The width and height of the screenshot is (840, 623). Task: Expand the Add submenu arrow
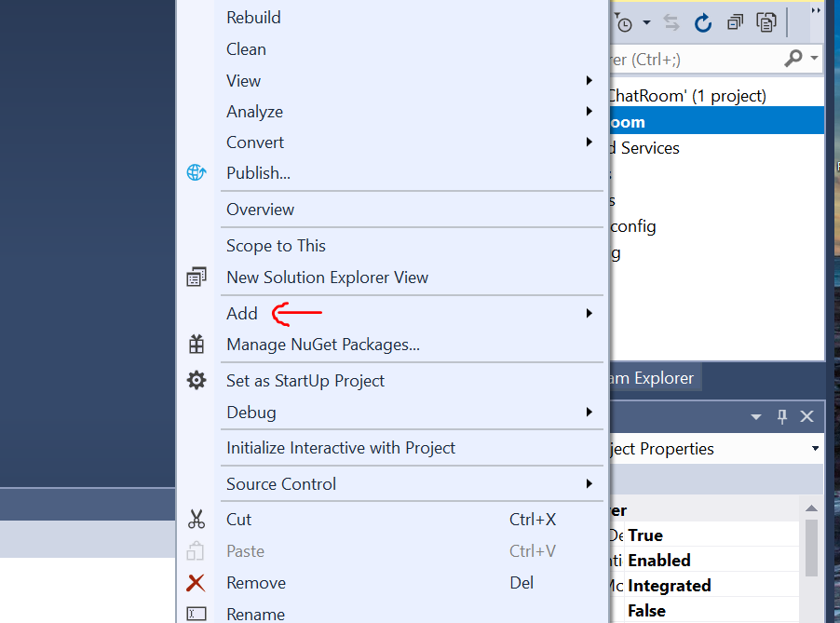(589, 314)
